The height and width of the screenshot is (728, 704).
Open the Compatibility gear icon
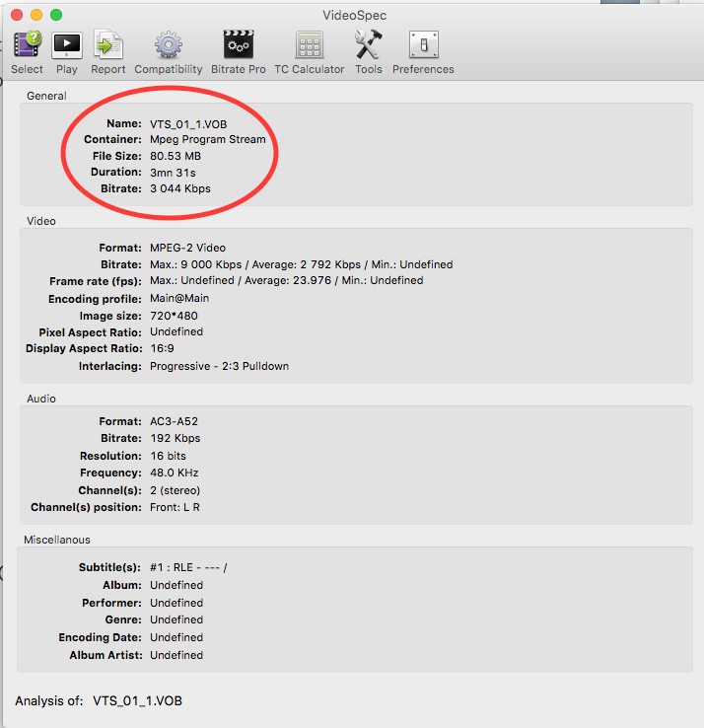(168, 45)
